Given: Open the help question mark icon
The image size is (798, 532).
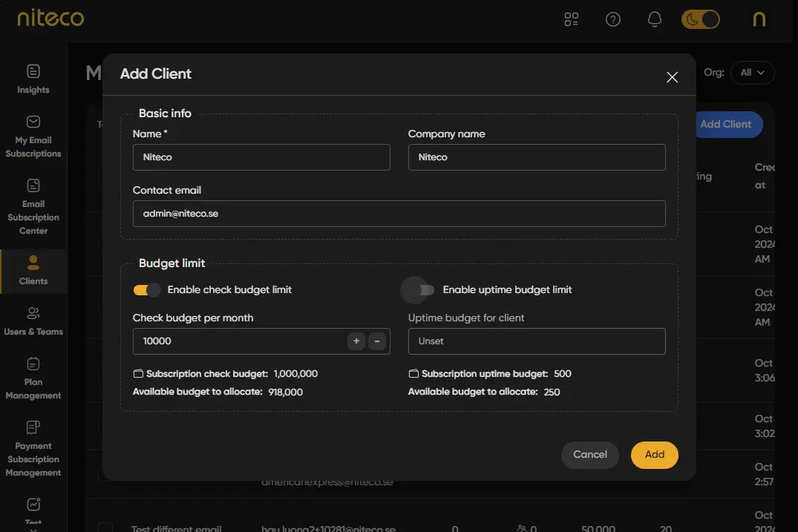Looking at the screenshot, I should 612,19.
